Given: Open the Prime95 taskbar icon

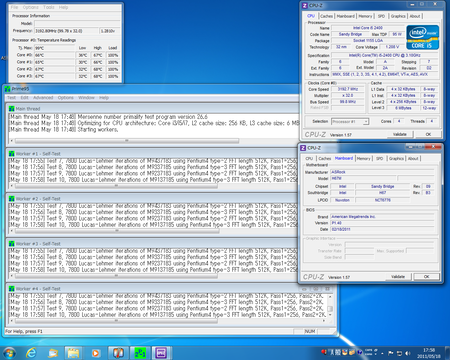Looking at the screenshot, I should [x=140, y=353].
